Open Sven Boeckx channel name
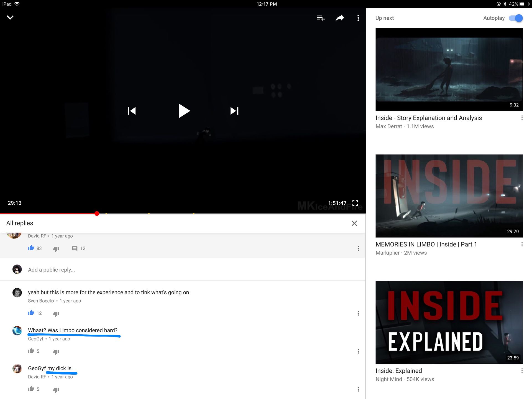 (41, 301)
